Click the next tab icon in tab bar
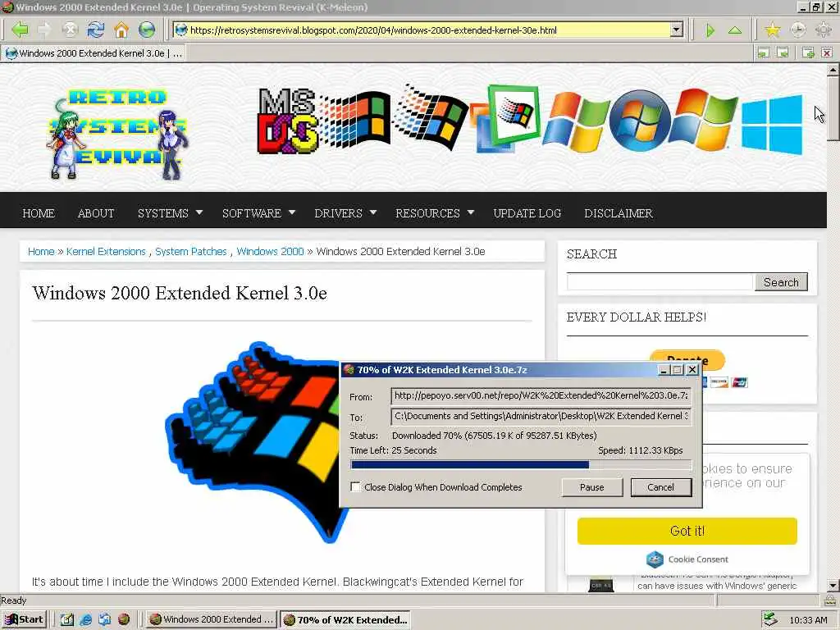 pyautogui.click(x=783, y=52)
